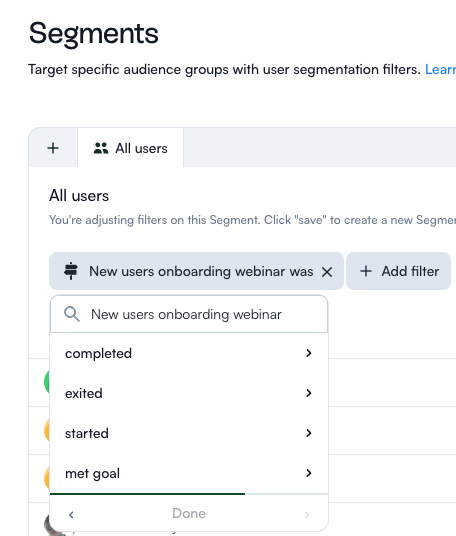Image resolution: width=456 pixels, height=536 pixels.
Task: Select the exited status option
Action: pyautogui.click(x=189, y=393)
